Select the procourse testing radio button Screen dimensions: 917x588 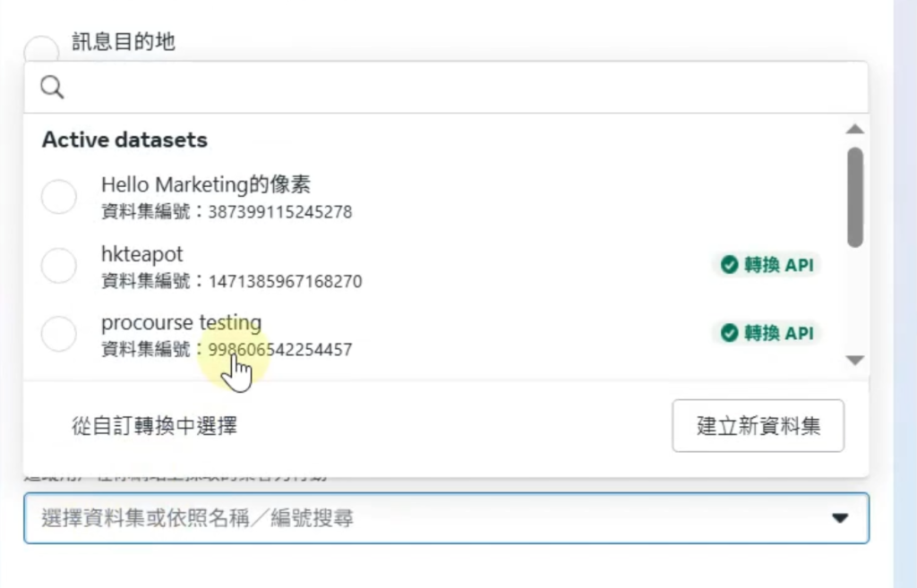[x=59, y=334]
